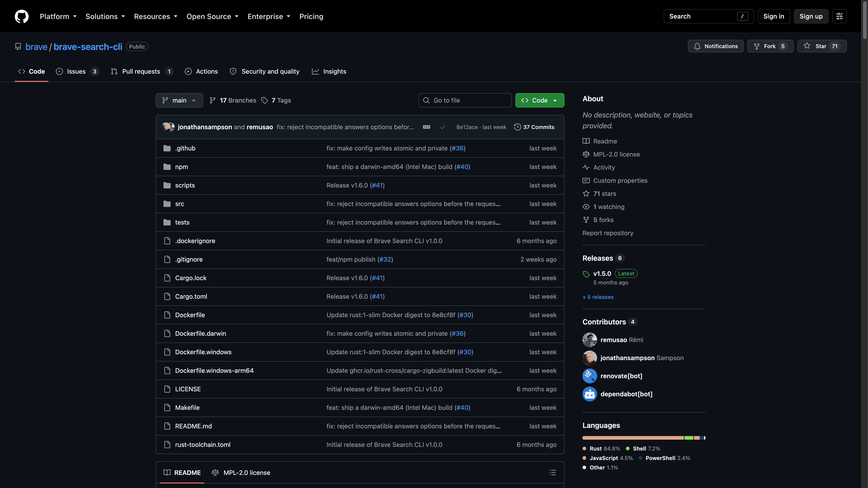Expand the Open Source menu
Viewport: 868px width, 488px height.
tap(212, 16)
